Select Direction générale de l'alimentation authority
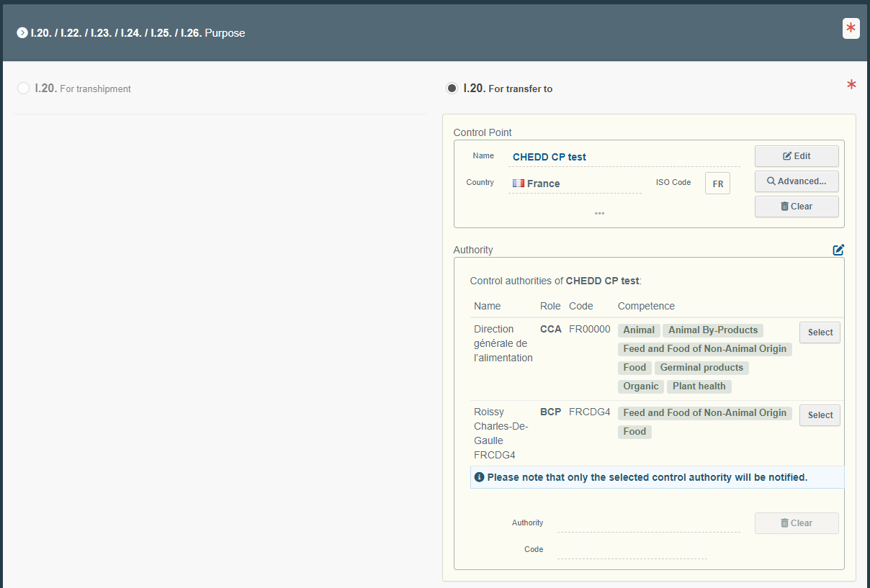Viewport: 870px width, 588px height. (820, 333)
